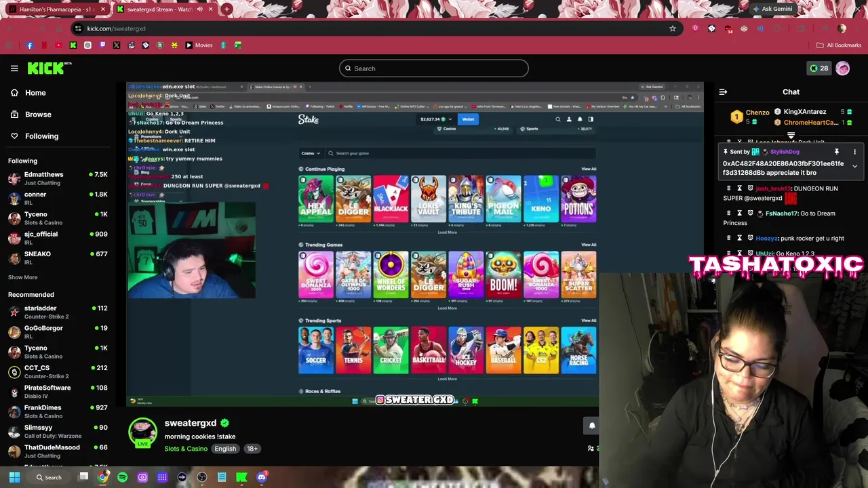Screen dimensions: 868x488
Task: Click the Hoozyz username in chat
Action: pos(766,239)
